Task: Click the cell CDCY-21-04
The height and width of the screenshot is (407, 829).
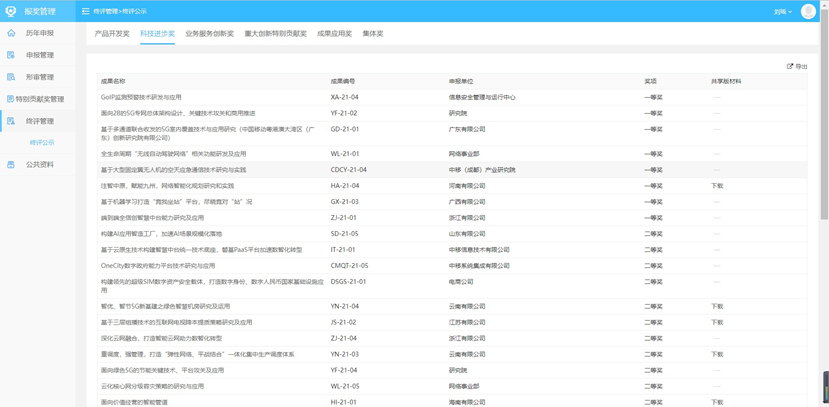Action: click(x=348, y=170)
